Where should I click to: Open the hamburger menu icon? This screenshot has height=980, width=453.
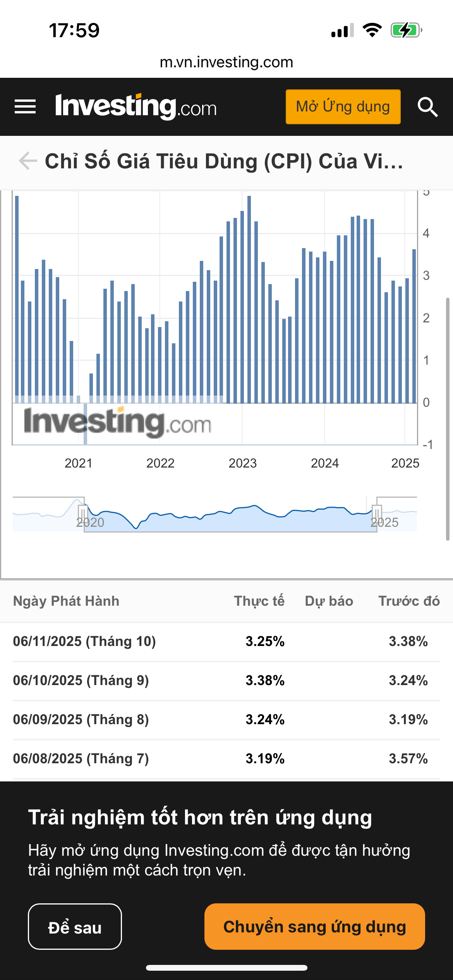(25, 107)
